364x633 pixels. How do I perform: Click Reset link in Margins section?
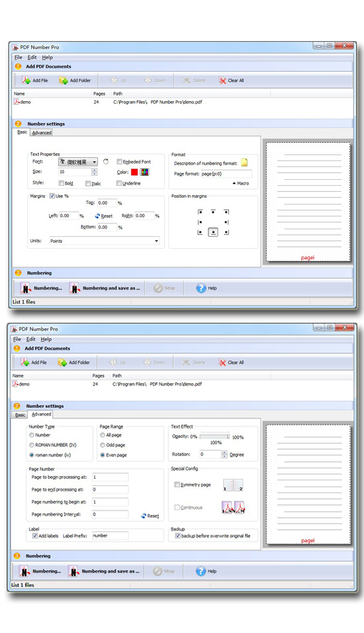point(103,216)
